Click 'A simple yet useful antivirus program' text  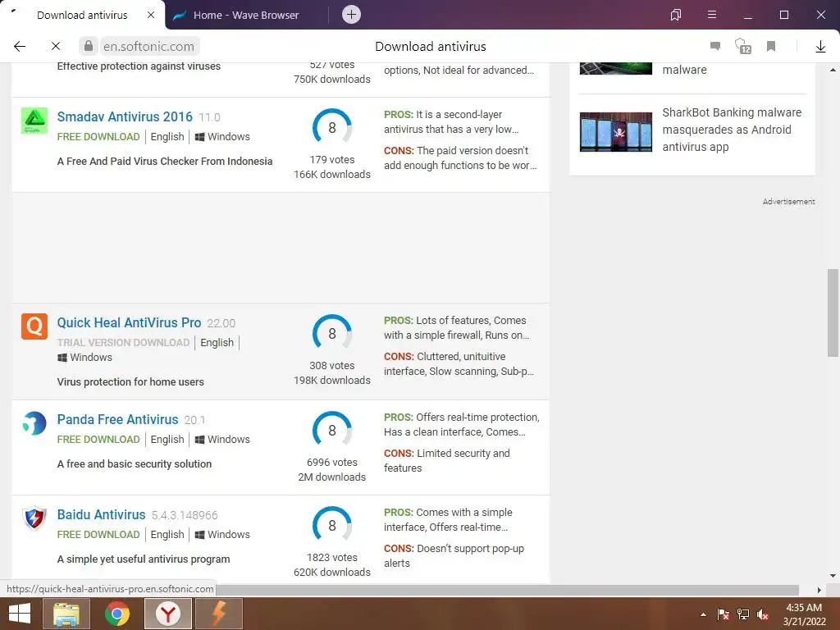point(144,559)
